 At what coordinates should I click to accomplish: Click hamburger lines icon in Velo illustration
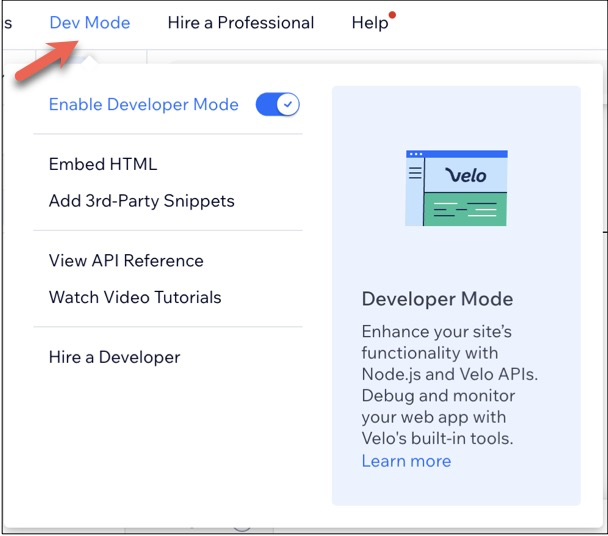pos(415,173)
